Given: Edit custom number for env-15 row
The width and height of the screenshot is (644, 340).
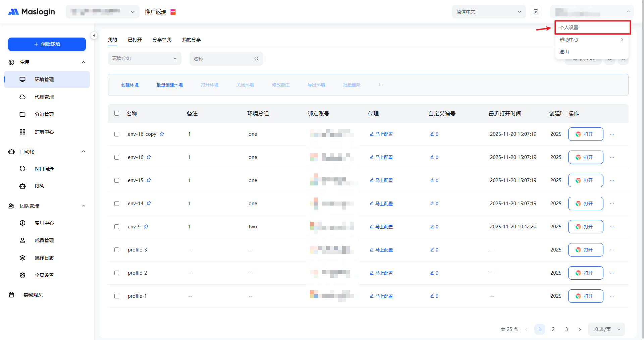Looking at the screenshot, I should click(x=434, y=180).
